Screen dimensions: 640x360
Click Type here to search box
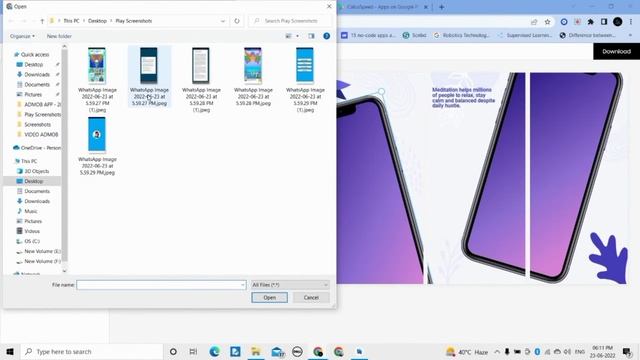pyautogui.click(x=92, y=351)
